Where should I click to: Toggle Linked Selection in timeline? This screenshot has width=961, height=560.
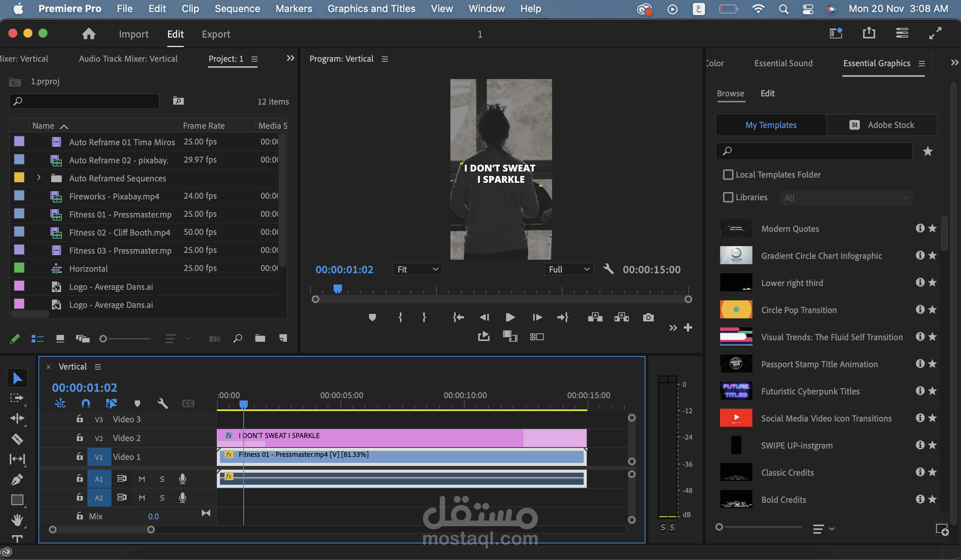tap(111, 403)
